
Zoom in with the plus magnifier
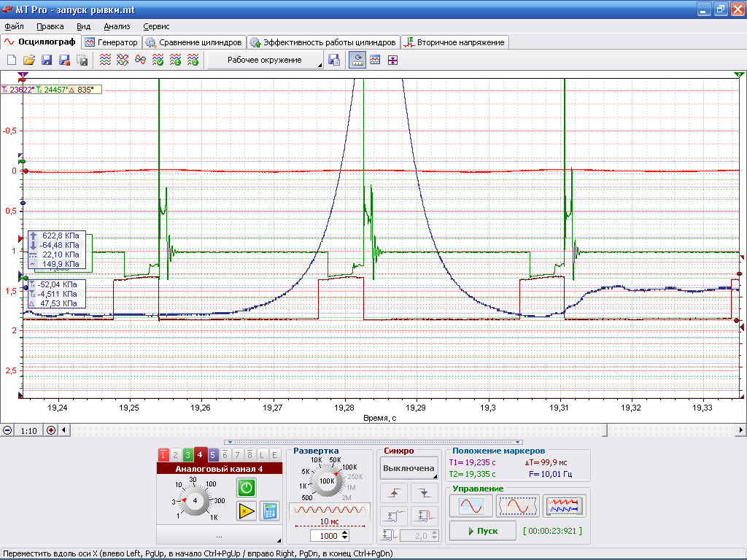[51, 430]
